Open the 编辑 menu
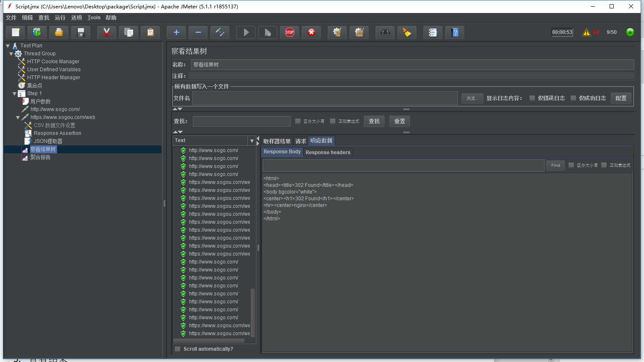Image resolution: width=644 pixels, height=362 pixels. coord(27,18)
